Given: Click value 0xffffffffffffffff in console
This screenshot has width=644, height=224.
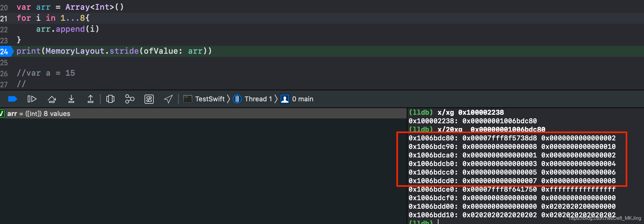Looking at the screenshot, I should click(x=578, y=189).
